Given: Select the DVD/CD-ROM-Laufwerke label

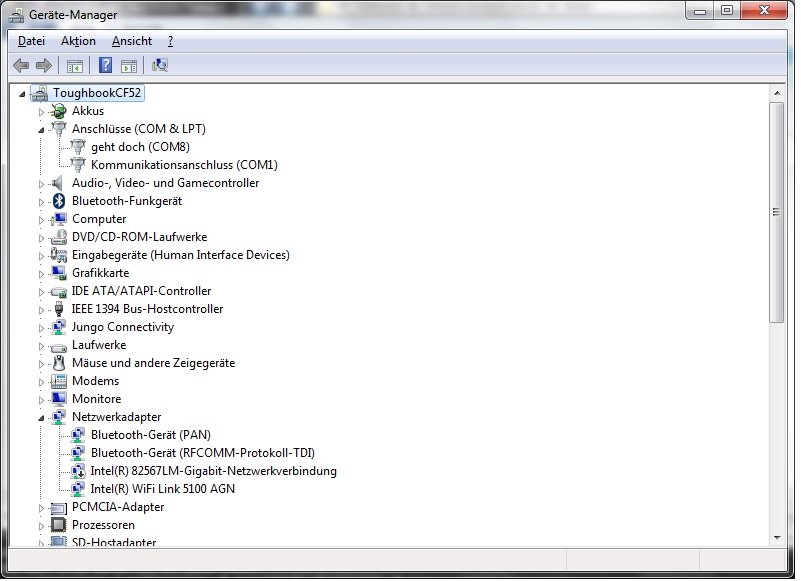Looking at the screenshot, I should click(139, 237).
